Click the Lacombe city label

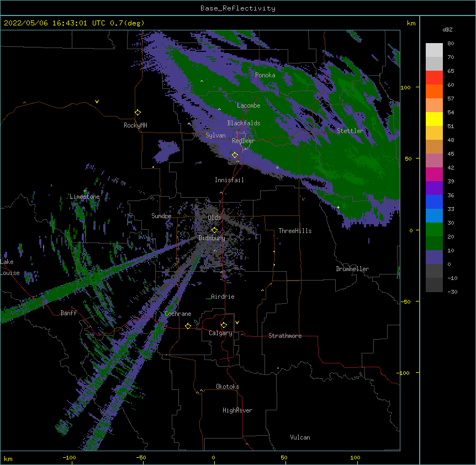click(248, 105)
